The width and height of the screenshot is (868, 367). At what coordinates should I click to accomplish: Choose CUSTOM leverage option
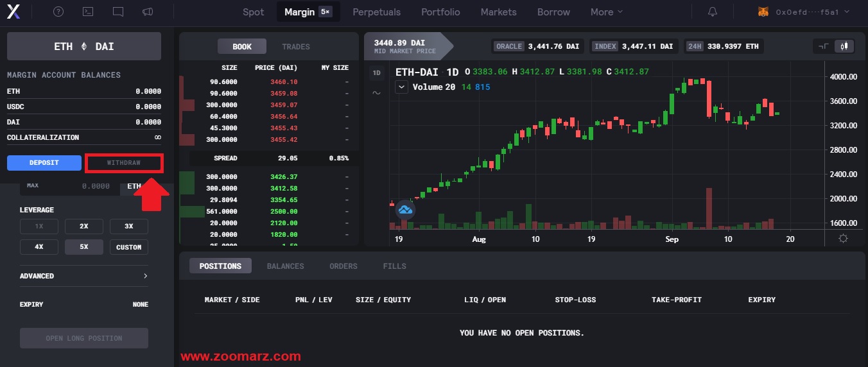click(129, 247)
